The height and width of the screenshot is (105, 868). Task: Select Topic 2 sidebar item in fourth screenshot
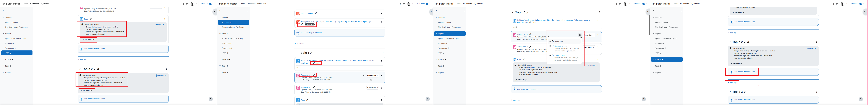(x=667, y=59)
